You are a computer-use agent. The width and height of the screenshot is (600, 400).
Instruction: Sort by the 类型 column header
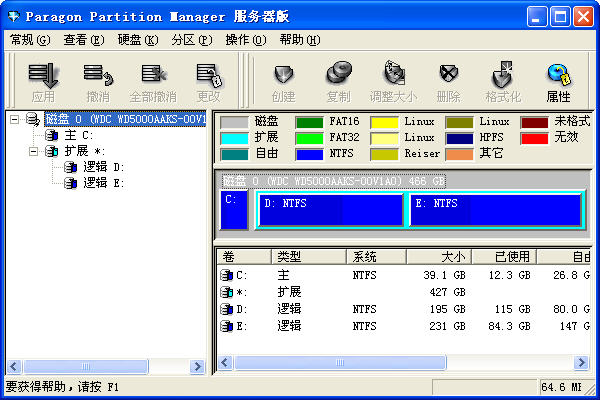click(309, 256)
